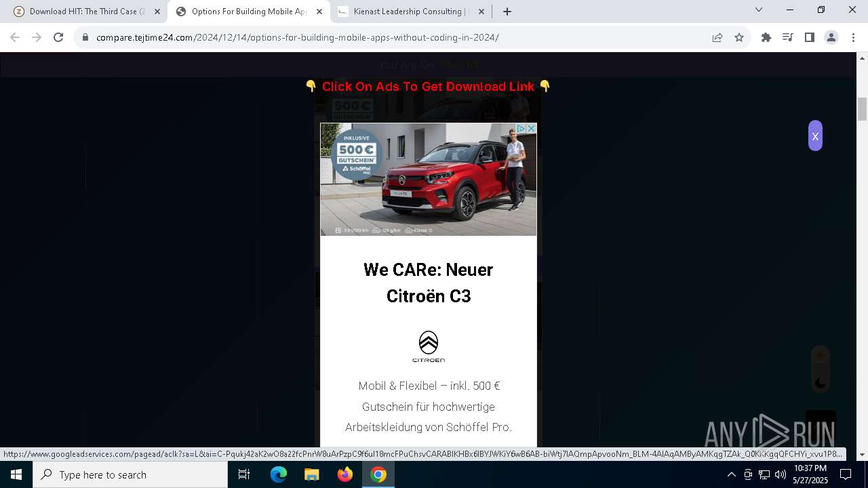
Task: Show hidden system tray icons
Action: click(x=732, y=474)
